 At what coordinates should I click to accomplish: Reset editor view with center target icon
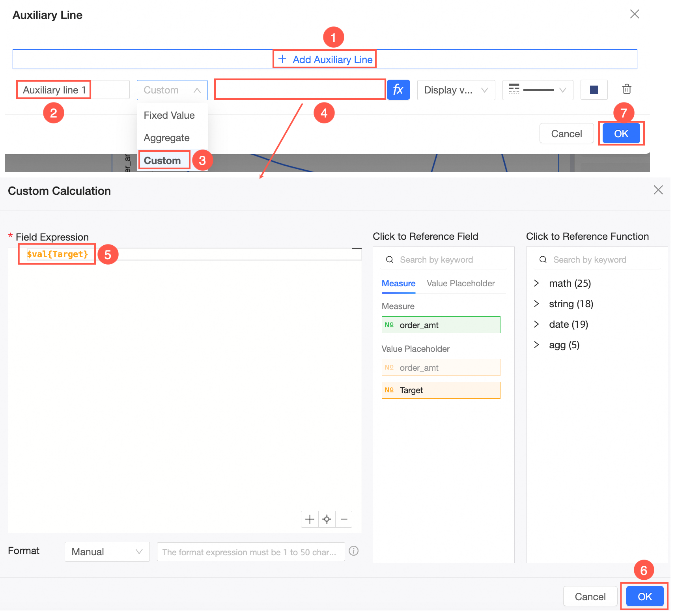point(327,519)
